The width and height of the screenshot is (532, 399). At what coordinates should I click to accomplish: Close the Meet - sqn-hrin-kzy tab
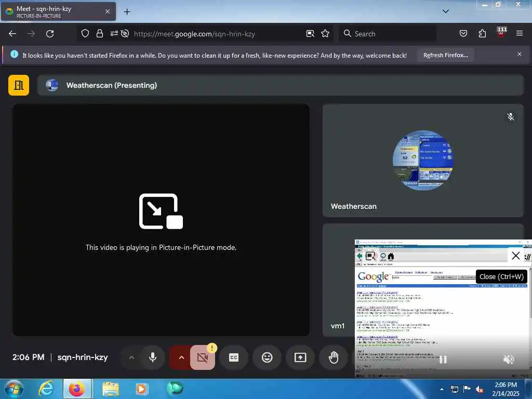pyautogui.click(x=108, y=11)
